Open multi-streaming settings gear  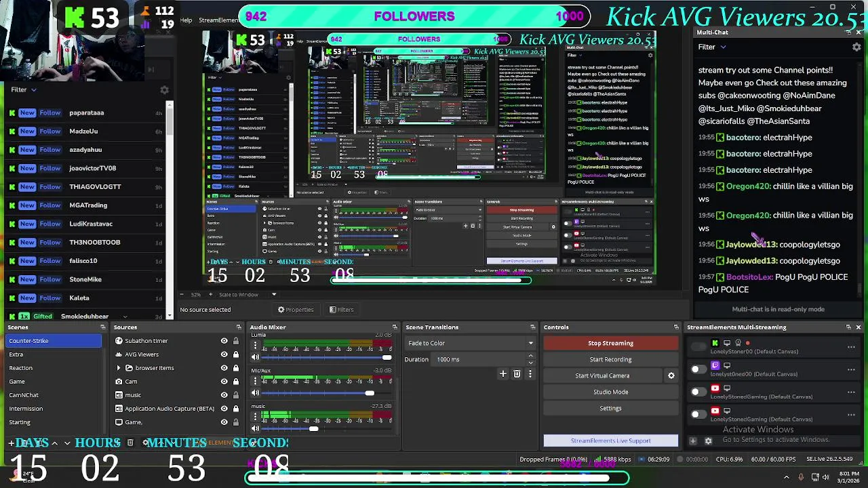click(x=709, y=441)
